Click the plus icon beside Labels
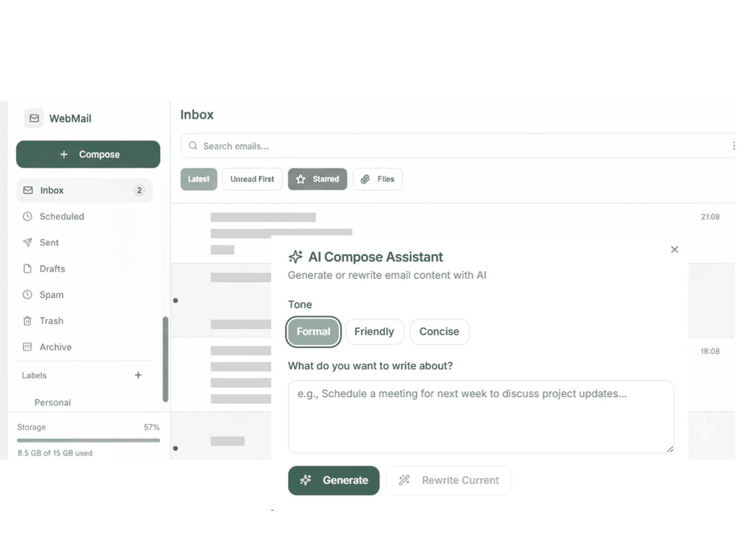This screenshot has width=756, height=547. 138,375
